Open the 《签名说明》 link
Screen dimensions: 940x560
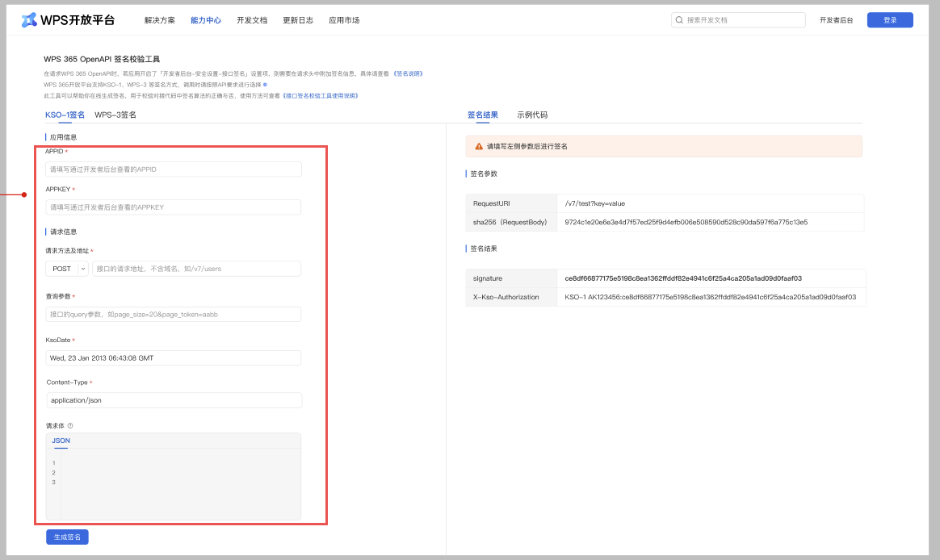click(408, 73)
